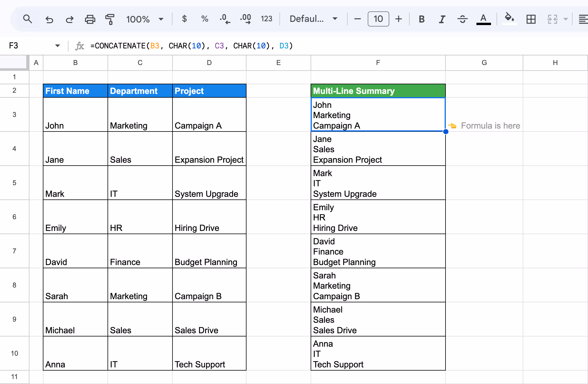Screen dimensions: 588x384
Task: Increase font size with plus button
Action: (x=398, y=19)
